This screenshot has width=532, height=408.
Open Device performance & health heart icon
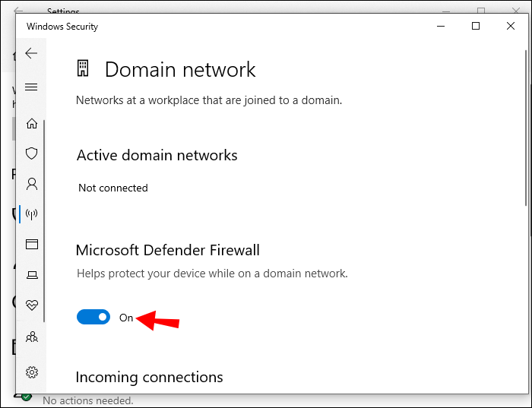(x=31, y=305)
